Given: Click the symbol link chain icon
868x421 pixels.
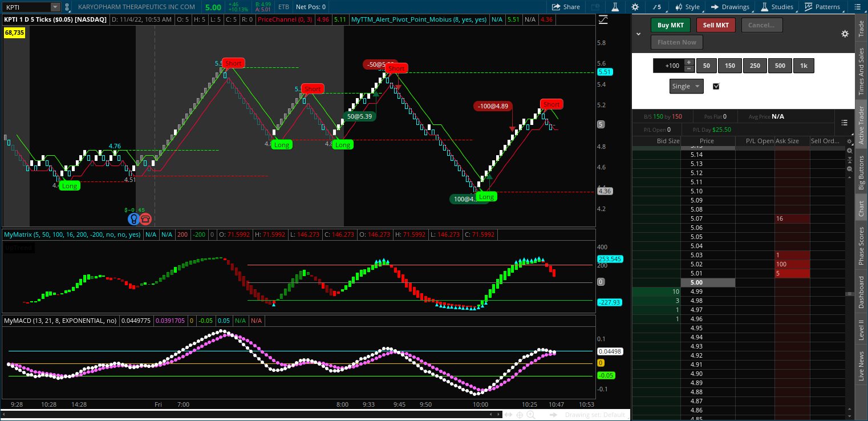Looking at the screenshot, I should (x=68, y=7).
